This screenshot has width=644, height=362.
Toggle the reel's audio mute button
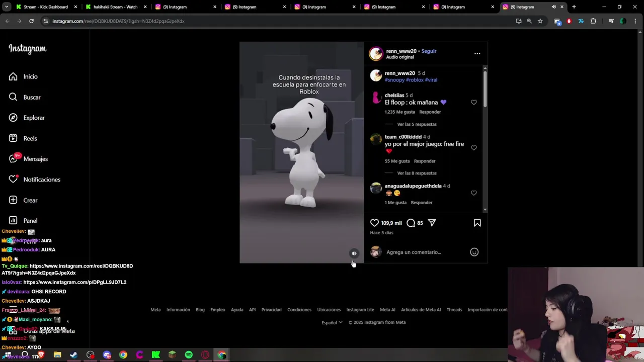(354, 253)
